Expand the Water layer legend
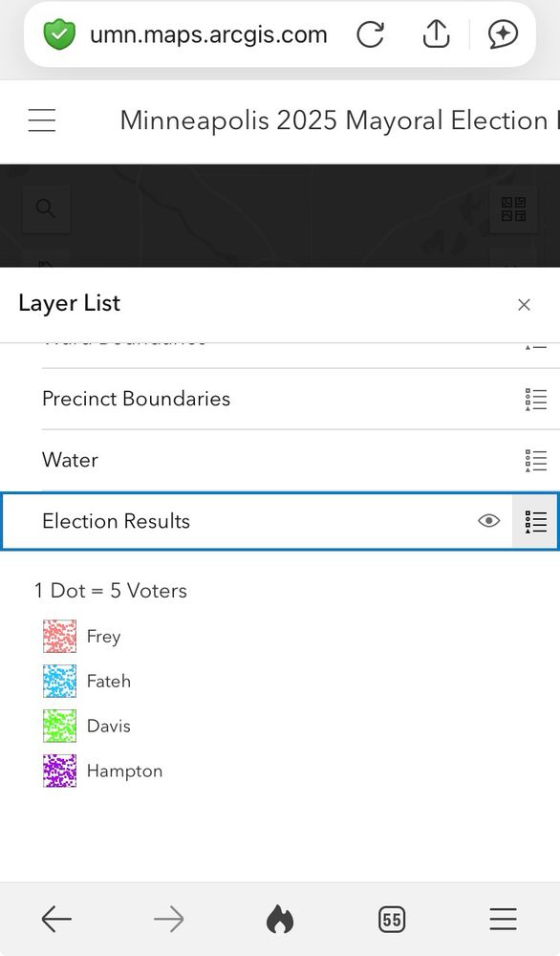 [536, 460]
